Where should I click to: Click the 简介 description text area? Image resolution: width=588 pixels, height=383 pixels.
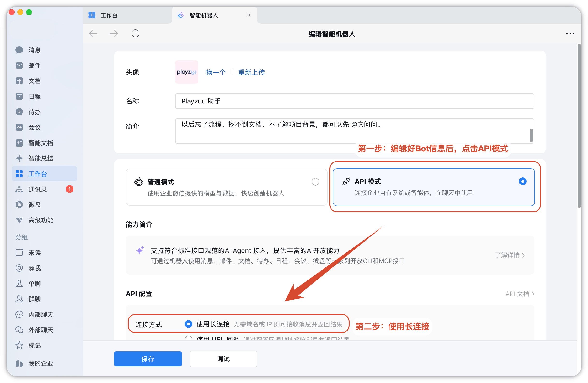pyautogui.click(x=354, y=131)
